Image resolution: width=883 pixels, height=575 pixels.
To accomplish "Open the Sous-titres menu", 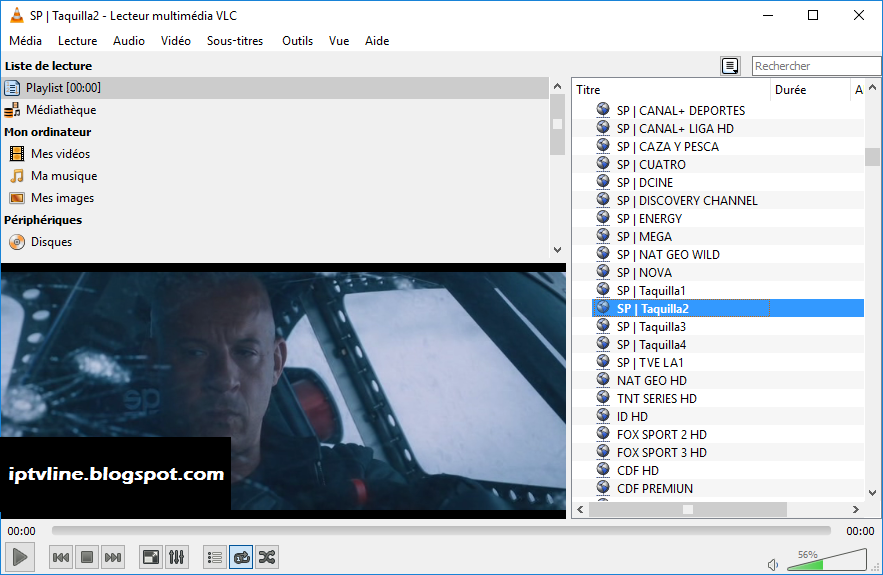I will (x=235, y=41).
